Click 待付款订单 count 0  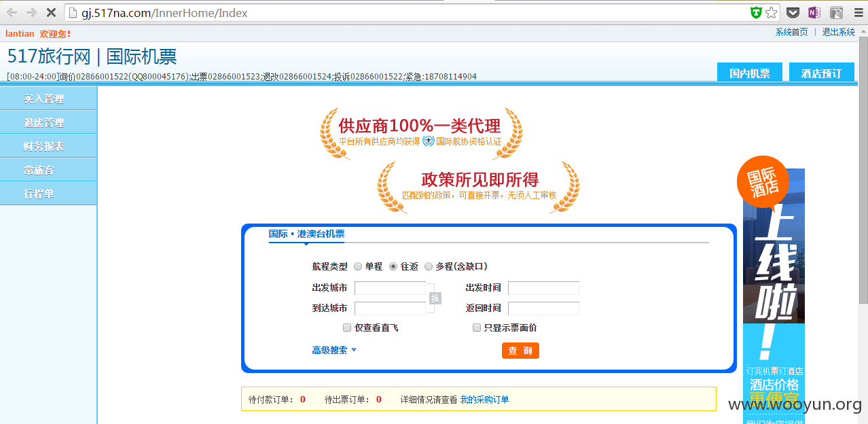tap(303, 400)
